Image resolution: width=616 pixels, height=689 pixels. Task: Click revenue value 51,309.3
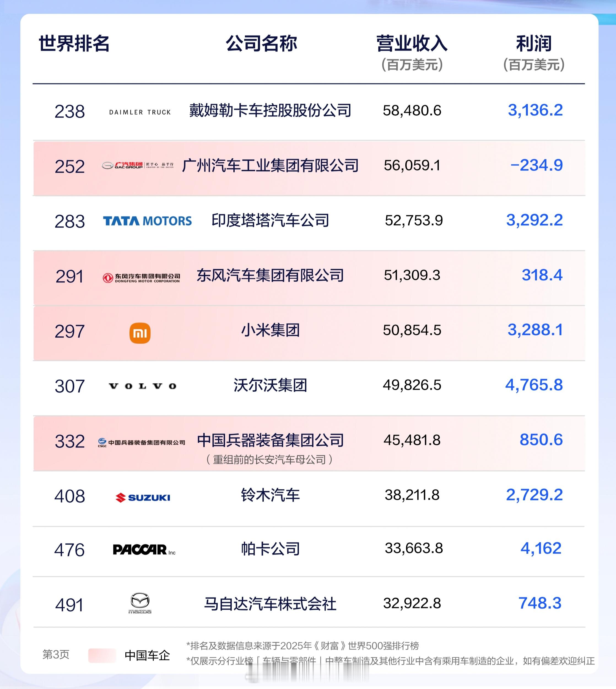click(x=412, y=275)
